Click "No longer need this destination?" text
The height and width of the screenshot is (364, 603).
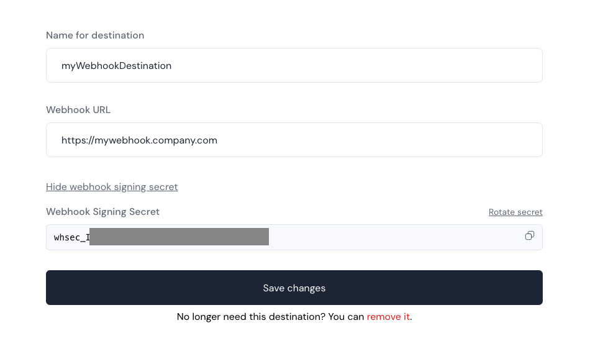coord(251,317)
